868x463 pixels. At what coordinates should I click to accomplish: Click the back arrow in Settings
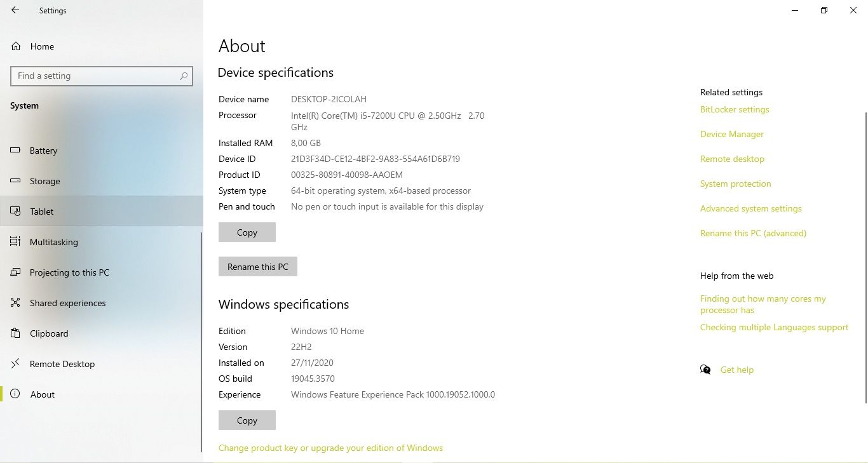pyautogui.click(x=15, y=10)
